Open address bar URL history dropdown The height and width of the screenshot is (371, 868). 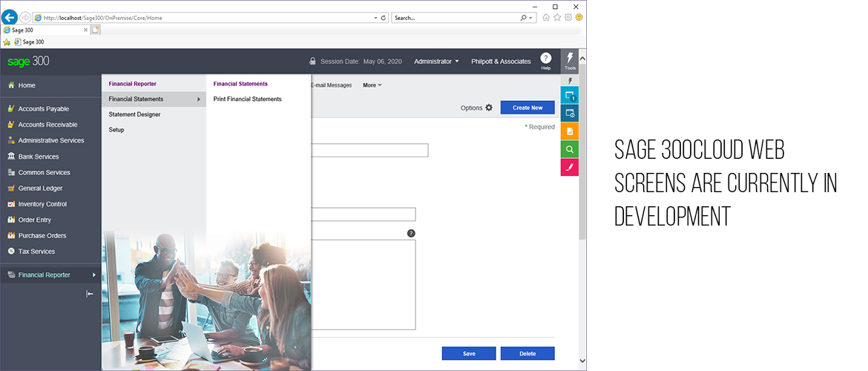coord(376,18)
